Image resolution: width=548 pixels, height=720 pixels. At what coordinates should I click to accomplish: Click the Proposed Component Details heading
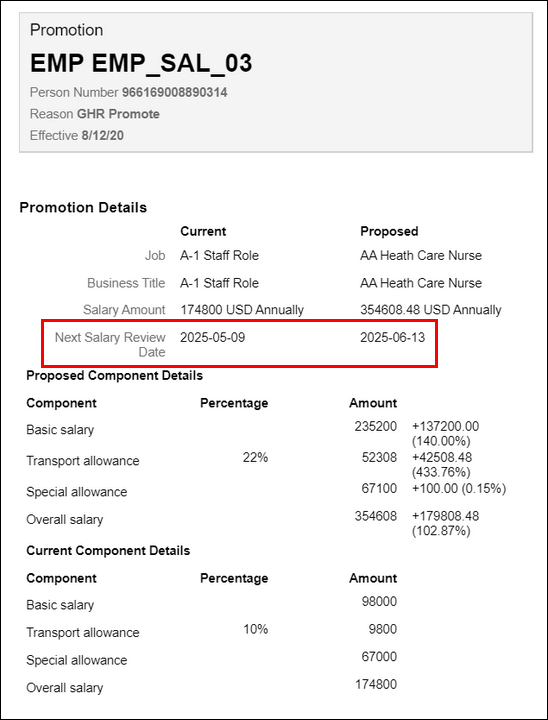click(x=114, y=376)
